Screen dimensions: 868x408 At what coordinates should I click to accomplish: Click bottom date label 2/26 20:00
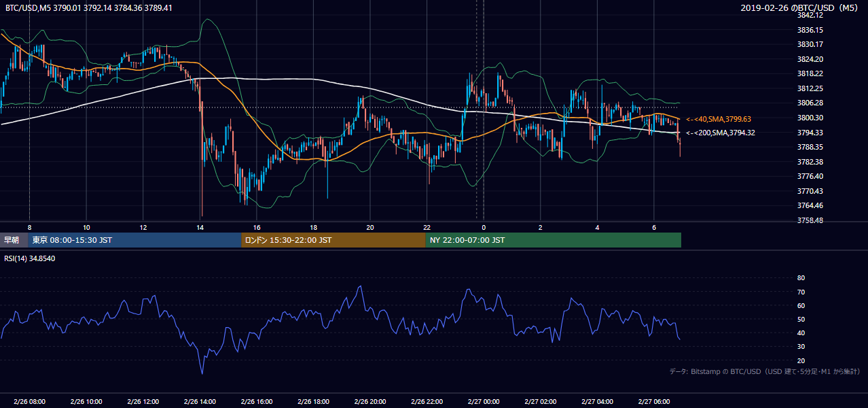pos(370,402)
